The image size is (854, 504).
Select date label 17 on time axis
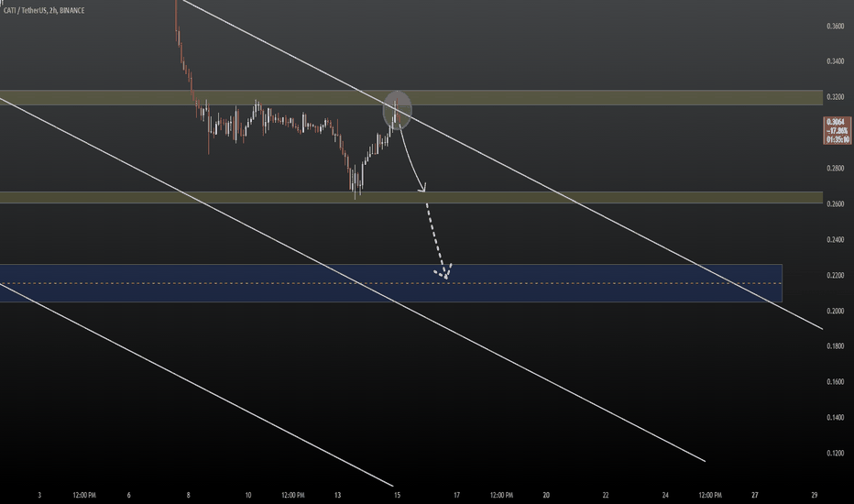pos(456,495)
